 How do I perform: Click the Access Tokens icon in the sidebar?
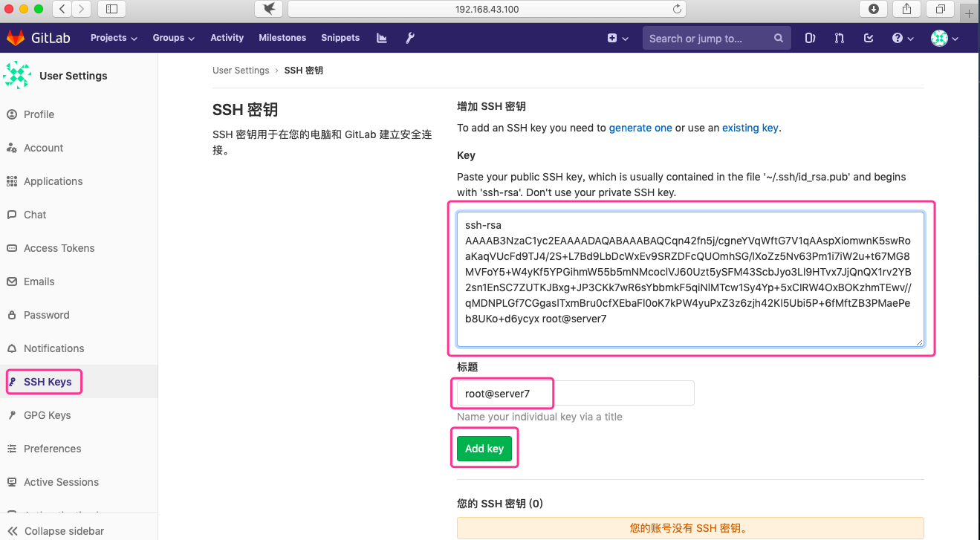pos(11,248)
